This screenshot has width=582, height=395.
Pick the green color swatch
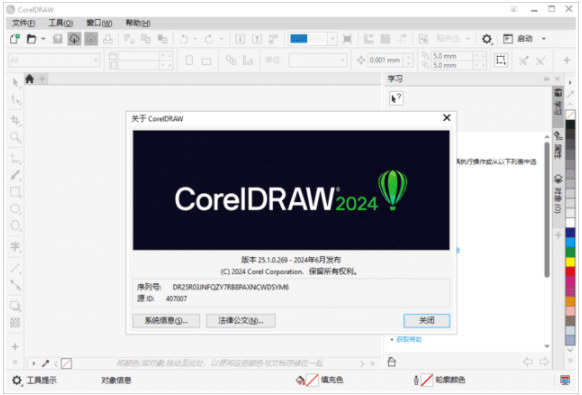pos(570,252)
